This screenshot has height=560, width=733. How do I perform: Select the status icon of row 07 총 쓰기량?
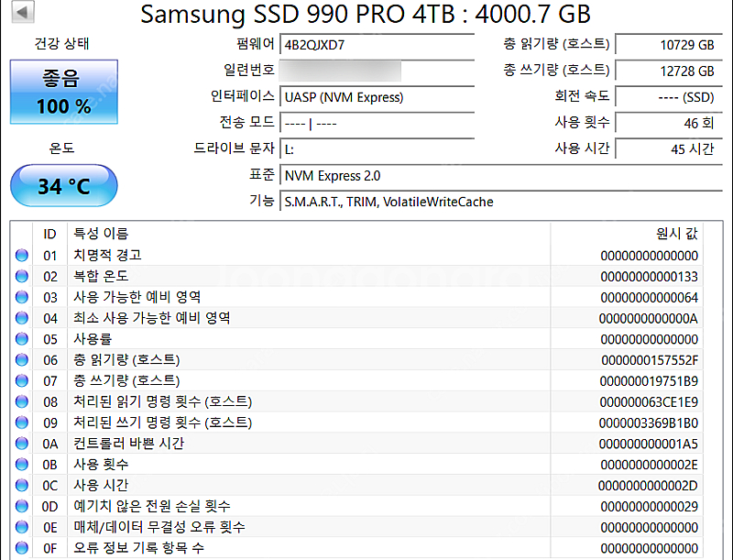(21, 381)
